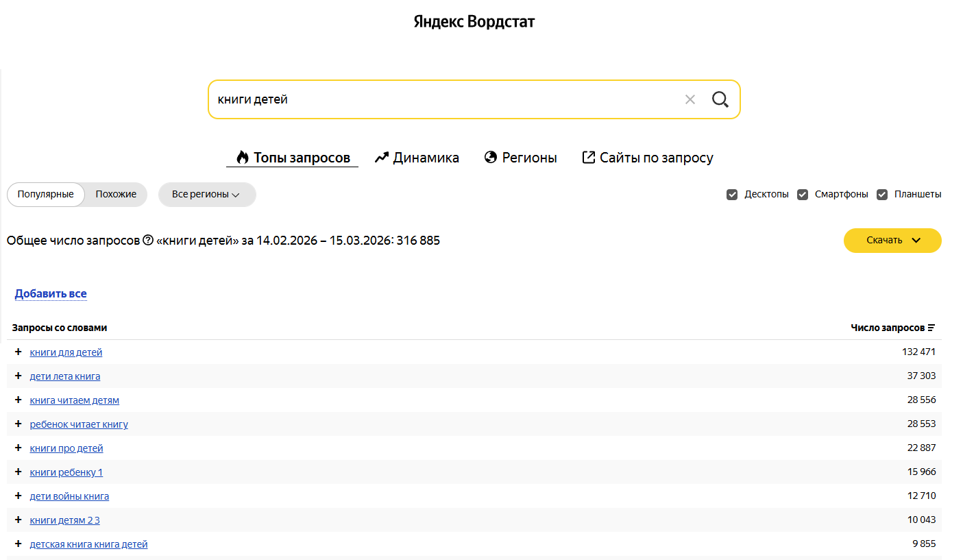Image resolution: width=963 pixels, height=560 pixels.
Task: Open the 'ребенок читает книгу' query link
Action: (x=79, y=424)
